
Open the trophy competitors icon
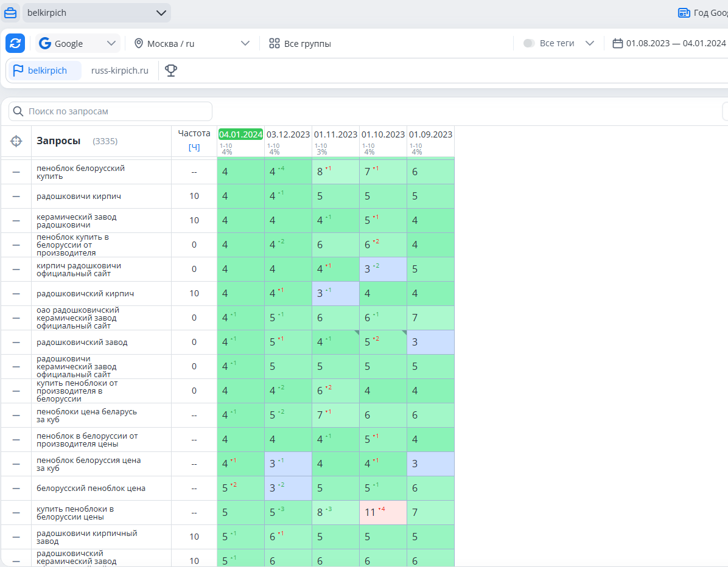click(x=171, y=71)
